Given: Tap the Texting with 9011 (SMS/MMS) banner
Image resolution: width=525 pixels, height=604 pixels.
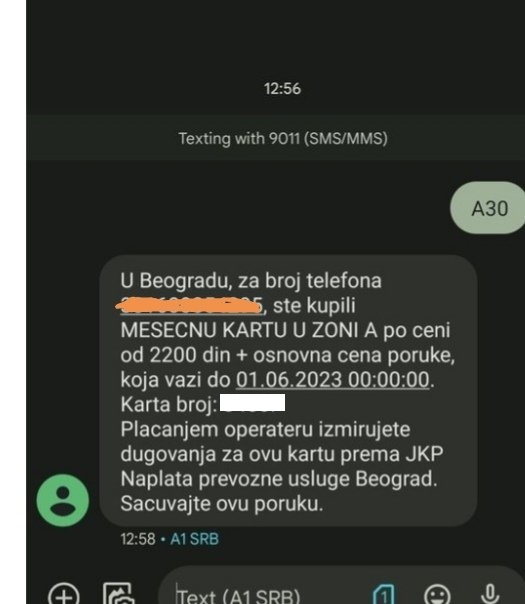Looking at the screenshot, I should point(283,138).
